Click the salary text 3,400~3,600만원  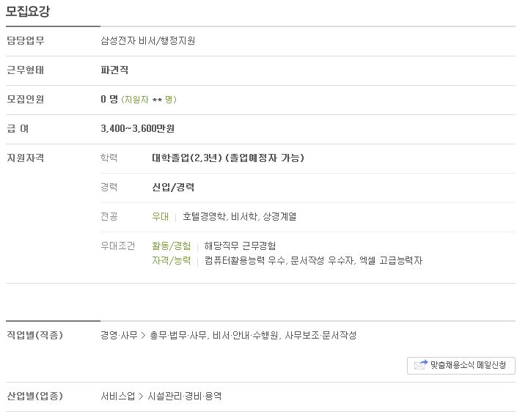(137, 128)
